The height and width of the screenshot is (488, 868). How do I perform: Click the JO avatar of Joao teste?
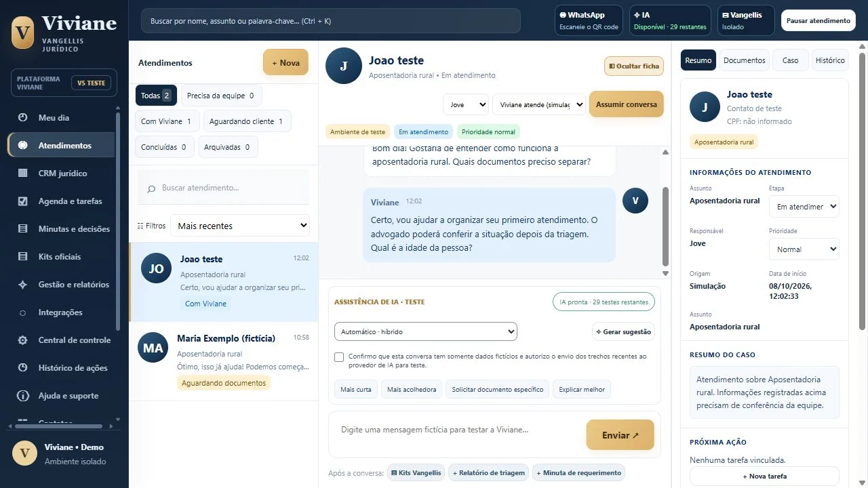coord(156,268)
